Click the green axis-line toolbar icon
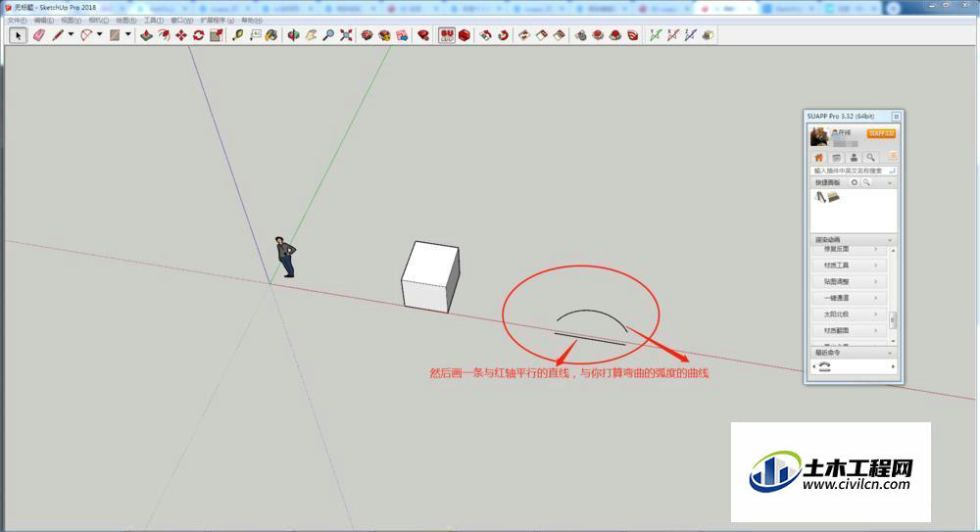 tap(655, 35)
